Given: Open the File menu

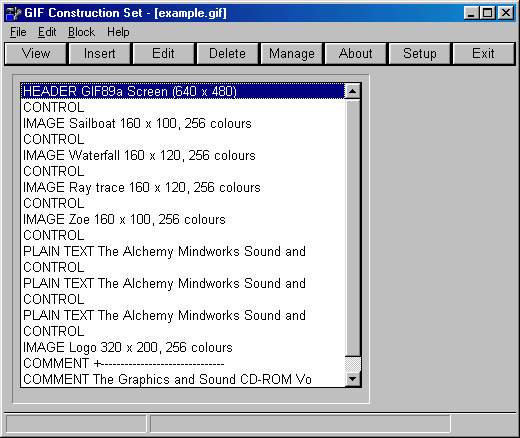Looking at the screenshot, I should [18, 32].
